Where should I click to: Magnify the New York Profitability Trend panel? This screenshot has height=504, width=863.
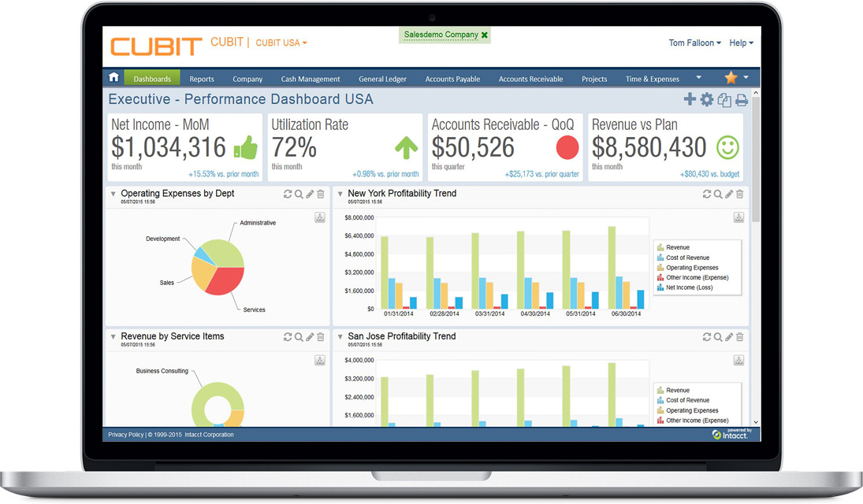[718, 194]
